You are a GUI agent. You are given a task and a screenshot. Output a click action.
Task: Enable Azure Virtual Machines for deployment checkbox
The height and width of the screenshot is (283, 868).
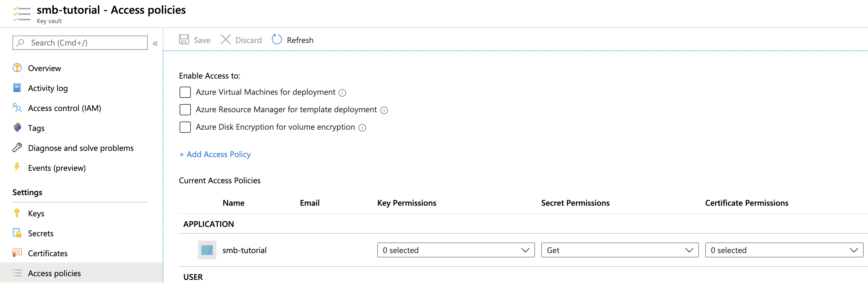click(x=185, y=92)
